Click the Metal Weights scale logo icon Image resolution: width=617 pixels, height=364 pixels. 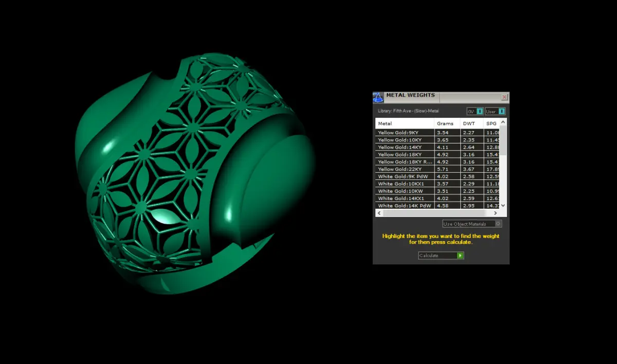(x=378, y=97)
